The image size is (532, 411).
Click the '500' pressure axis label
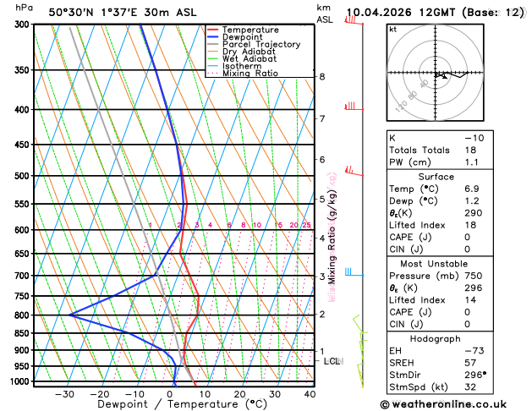click(24, 176)
